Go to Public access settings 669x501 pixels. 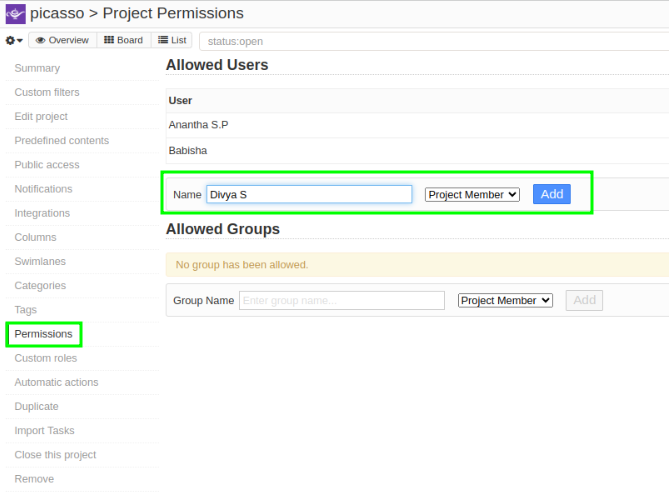point(47,165)
